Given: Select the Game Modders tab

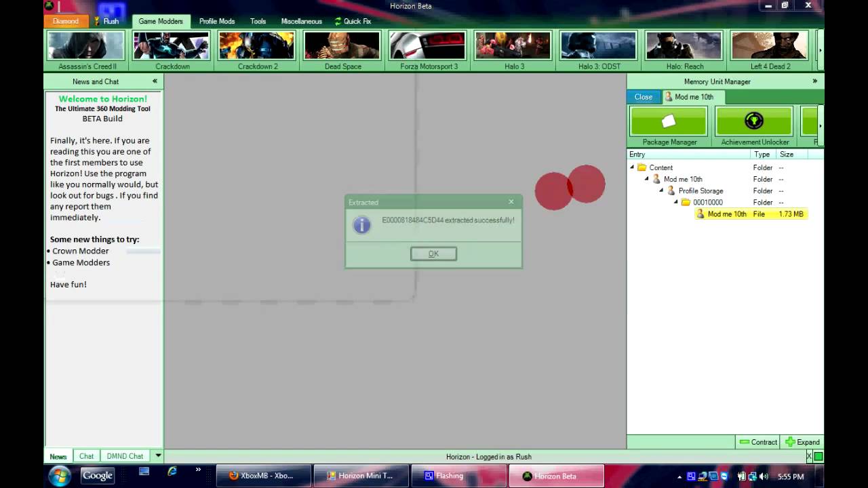Looking at the screenshot, I should click(x=161, y=21).
